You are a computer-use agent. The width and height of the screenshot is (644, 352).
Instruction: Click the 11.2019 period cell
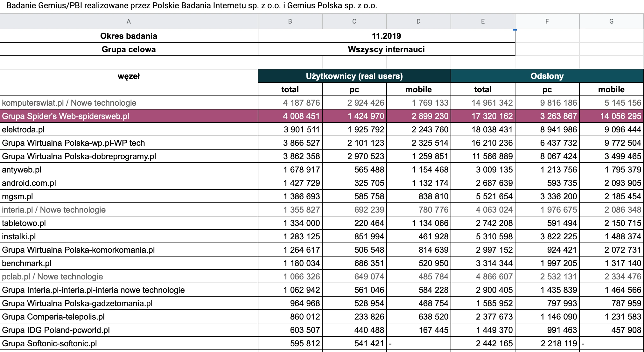[x=386, y=36]
